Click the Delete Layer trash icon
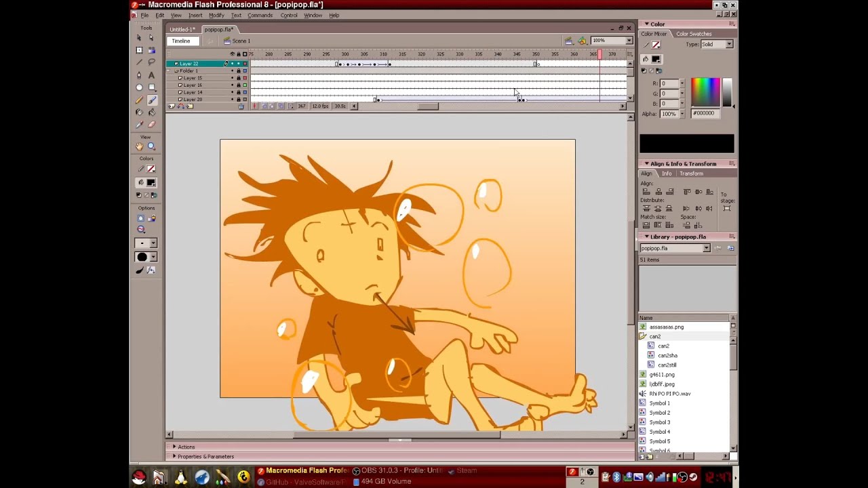This screenshot has height=488, width=868. point(241,106)
